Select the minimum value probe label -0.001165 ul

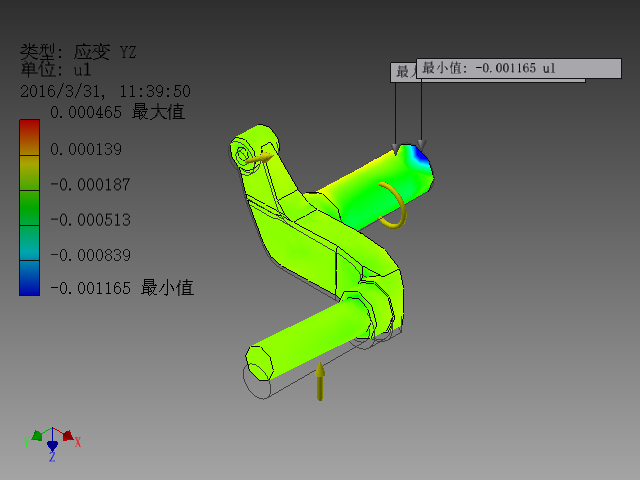pyautogui.click(x=519, y=68)
